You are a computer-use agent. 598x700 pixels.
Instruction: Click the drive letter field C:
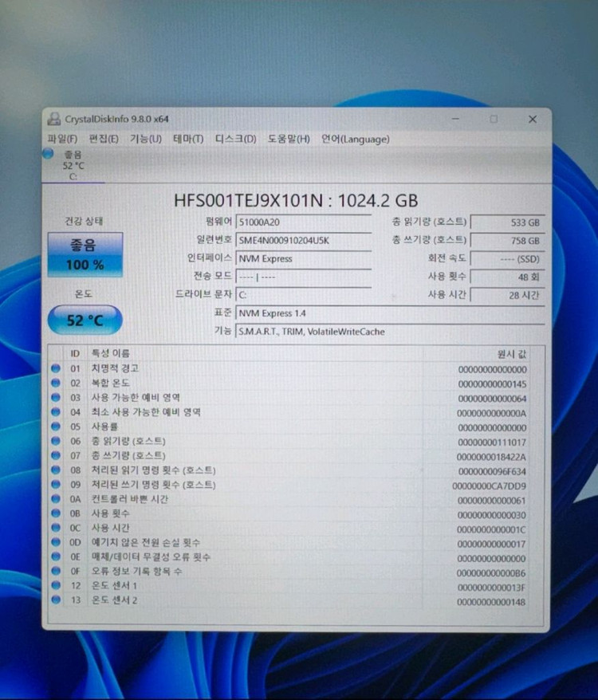303,295
